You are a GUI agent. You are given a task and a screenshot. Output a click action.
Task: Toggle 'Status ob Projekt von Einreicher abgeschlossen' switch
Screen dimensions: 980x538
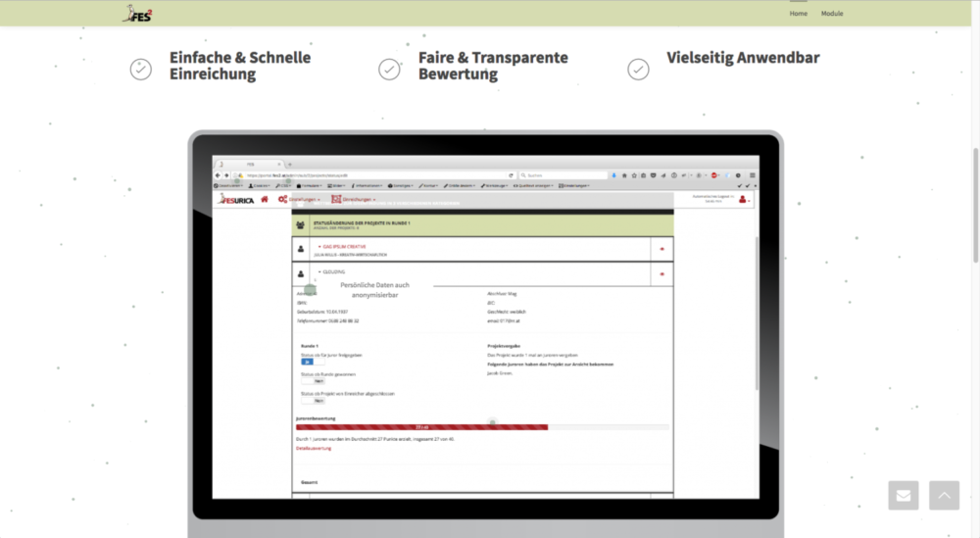coord(314,400)
